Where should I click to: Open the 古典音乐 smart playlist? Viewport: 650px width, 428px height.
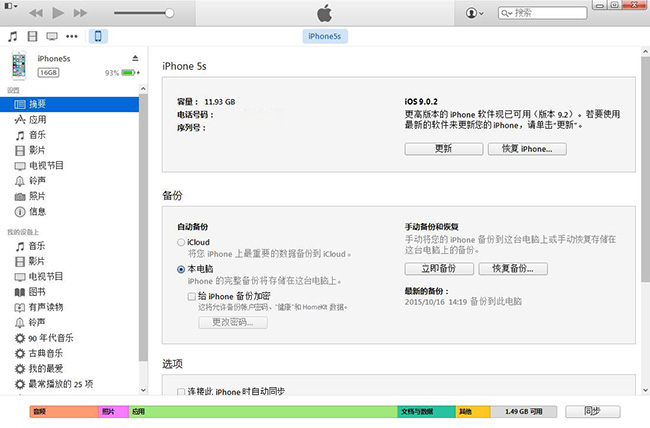pyautogui.click(x=46, y=353)
